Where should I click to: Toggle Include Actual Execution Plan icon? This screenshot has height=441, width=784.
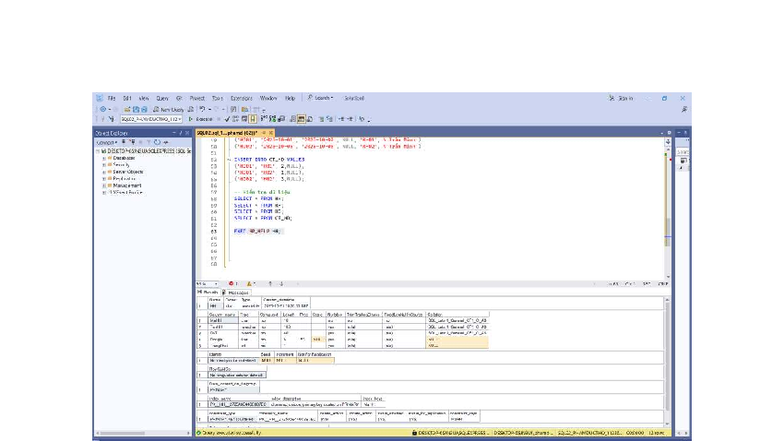[x=264, y=119]
